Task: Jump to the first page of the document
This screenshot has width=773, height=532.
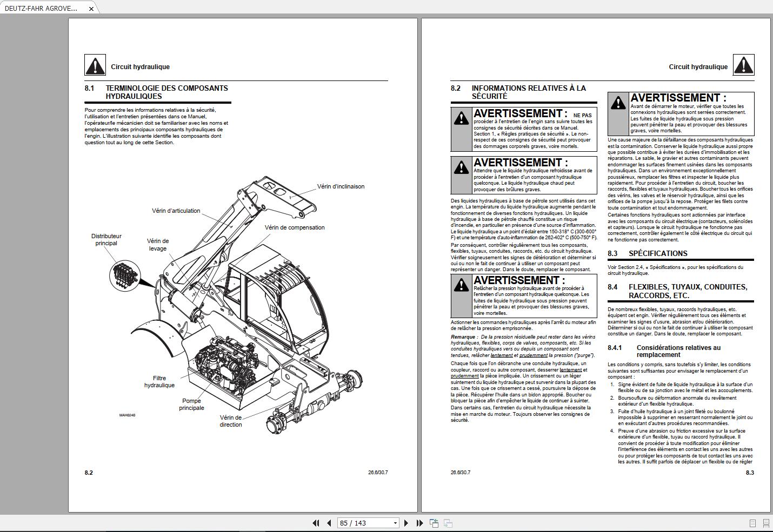Action: point(316,523)
